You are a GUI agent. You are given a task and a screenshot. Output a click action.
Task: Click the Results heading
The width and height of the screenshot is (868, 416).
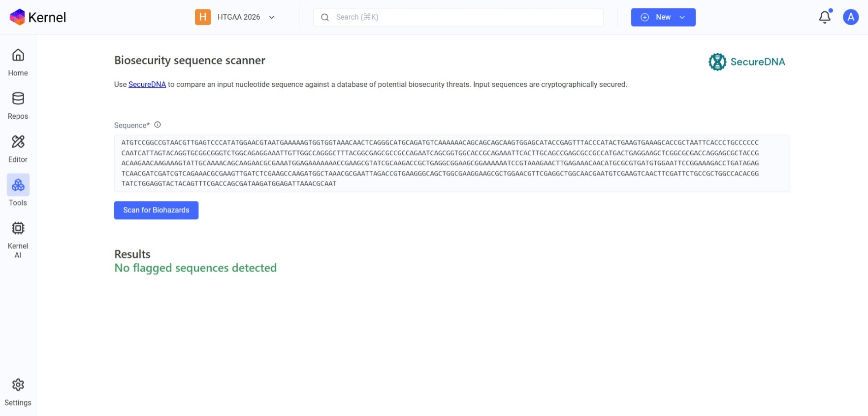(132, 254)
